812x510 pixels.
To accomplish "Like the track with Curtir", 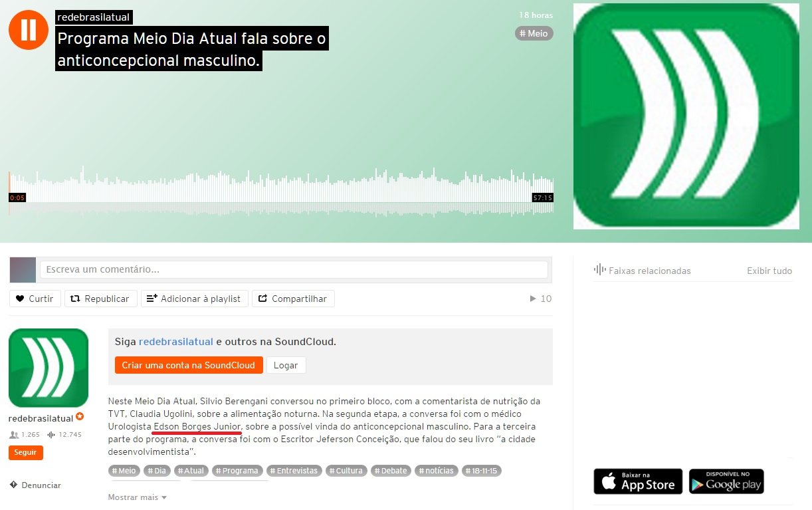I will pyautogui.click(x=35, y=299).
